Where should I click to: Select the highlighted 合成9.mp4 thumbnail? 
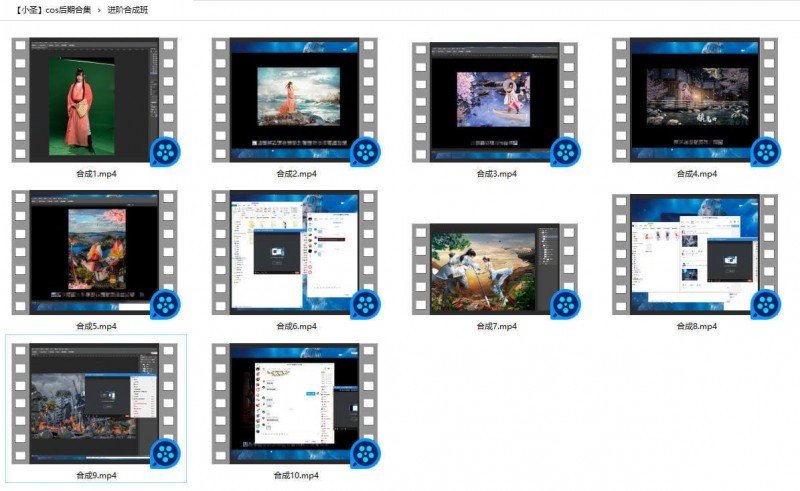tap(96, 404)
